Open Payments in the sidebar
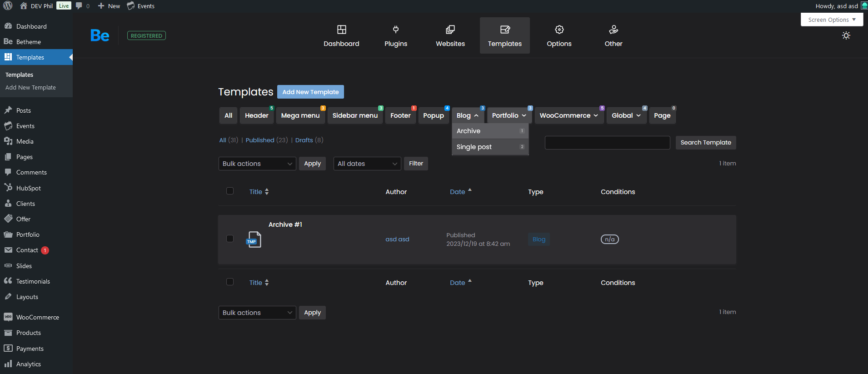 (36, 349)
